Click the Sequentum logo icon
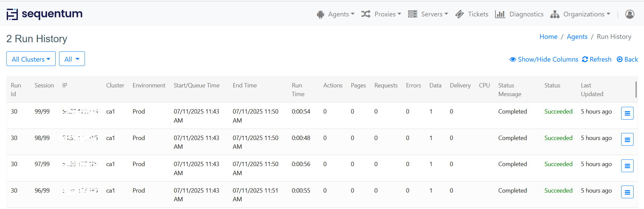Screen dimensions: 644x209 (12, 14)
